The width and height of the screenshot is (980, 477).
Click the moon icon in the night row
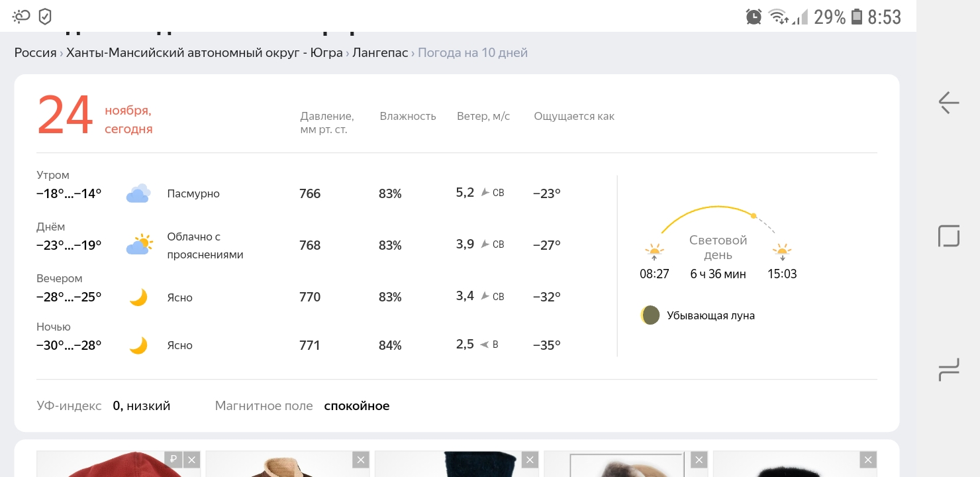(138, 345)
